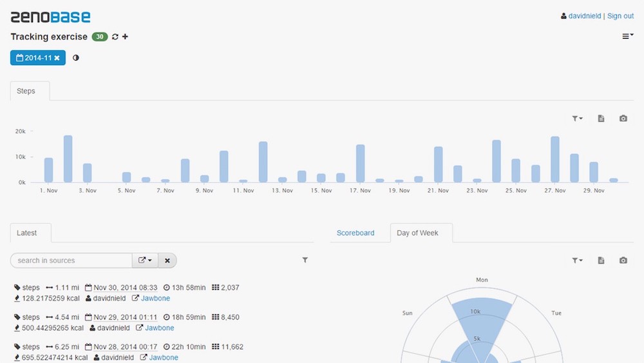Click camera icon on Day of Week chart
The width and height of the screenshot is (644, 363).
623,260
